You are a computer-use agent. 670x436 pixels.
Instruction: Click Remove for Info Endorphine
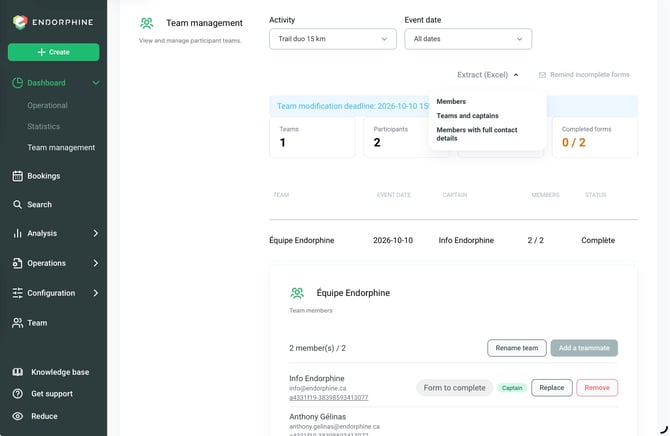pos(597,388)
